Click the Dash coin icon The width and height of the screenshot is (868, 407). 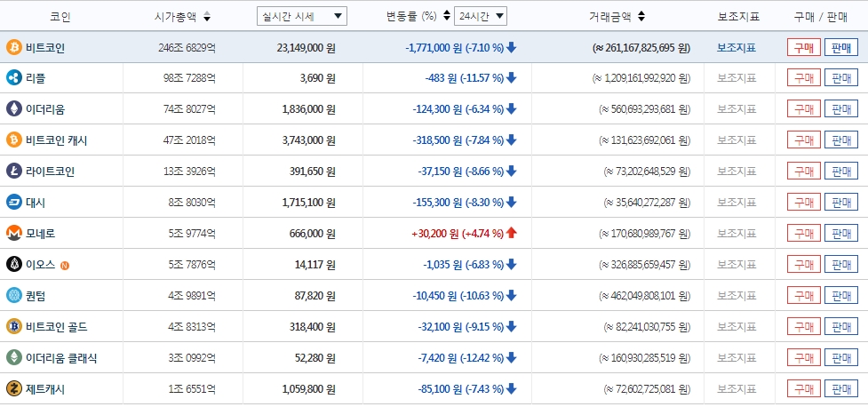pyautogui.click(x=14, y=202)
